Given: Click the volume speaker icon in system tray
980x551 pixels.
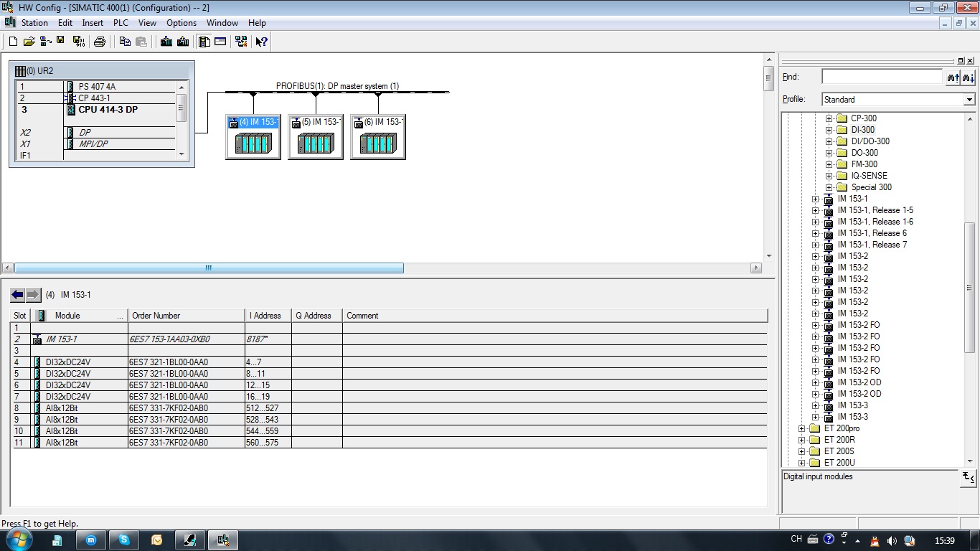Looking at the screenshot, I should click(x=892, y=540).
